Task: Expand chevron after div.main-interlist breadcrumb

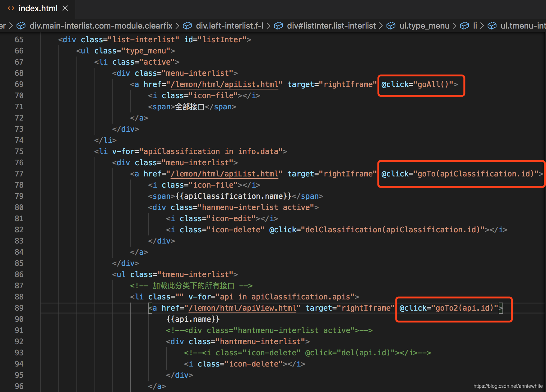Action: (x=177, y=25)
